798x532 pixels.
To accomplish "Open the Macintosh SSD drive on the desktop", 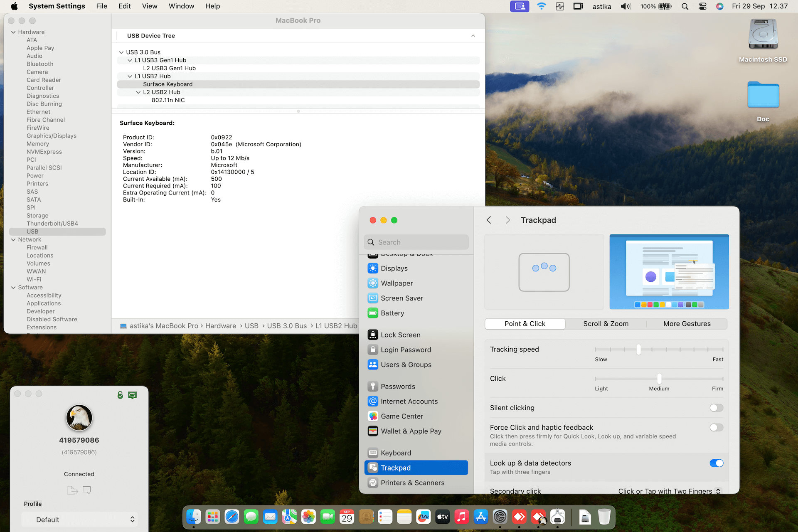I will [x=763, y=41].
